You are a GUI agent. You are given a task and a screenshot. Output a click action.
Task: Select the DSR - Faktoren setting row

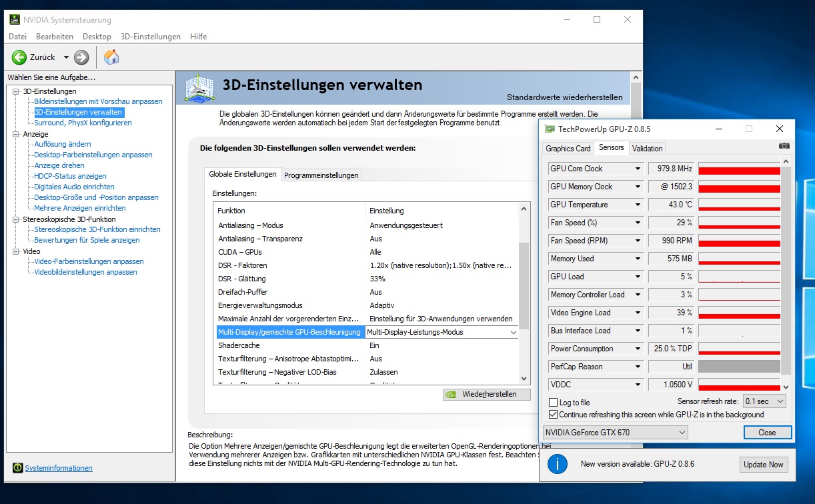coord(365,265)
